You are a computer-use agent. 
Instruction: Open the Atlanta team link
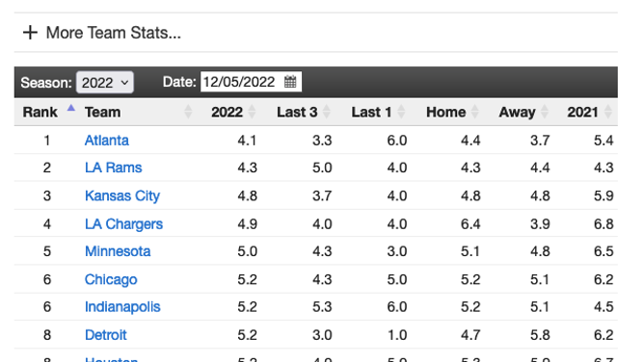[106, 141]
